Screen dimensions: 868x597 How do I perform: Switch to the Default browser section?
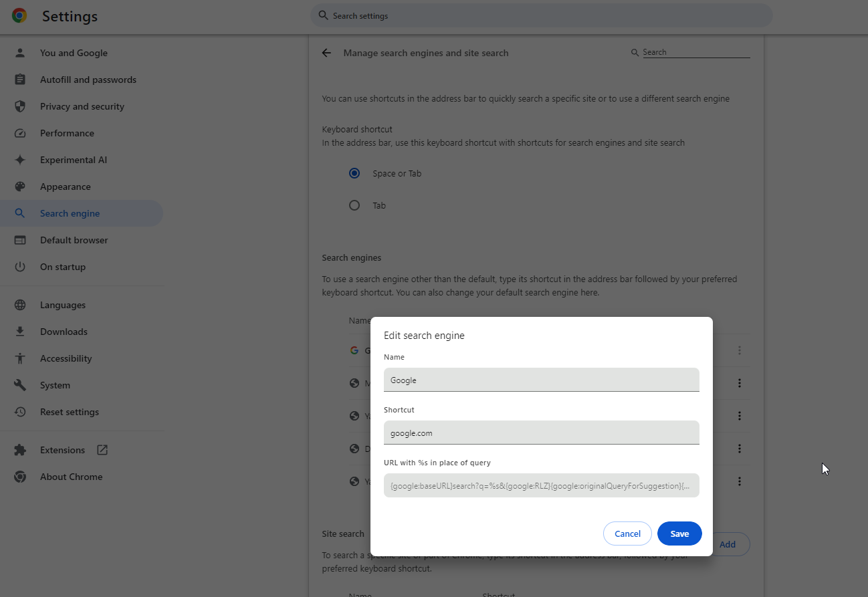coord(74,239)
